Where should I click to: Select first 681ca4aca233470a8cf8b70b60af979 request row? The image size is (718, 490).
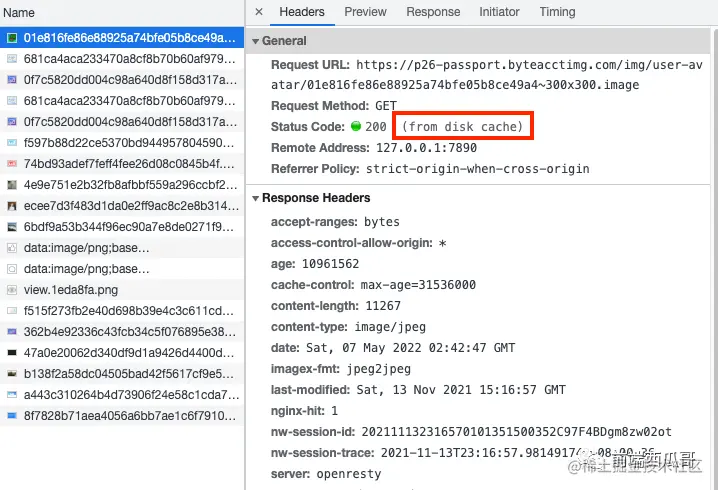[x=122, y=59]
